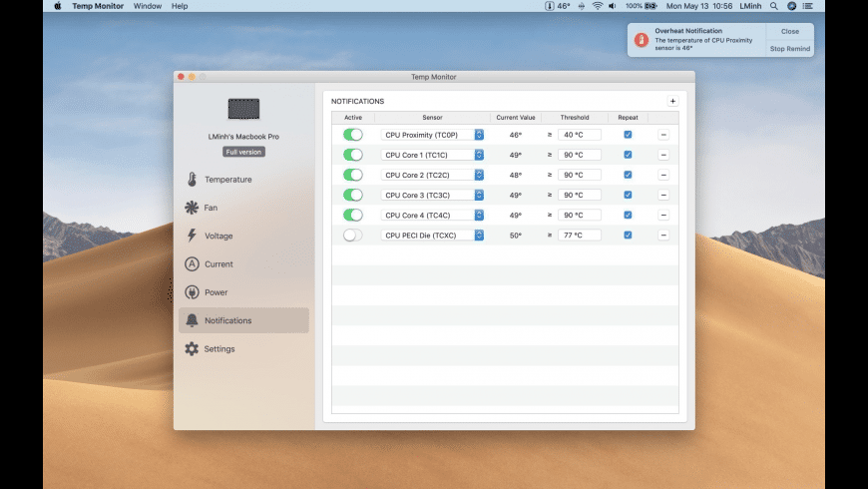
Task: Click the 50° current value cell
Action: (x=516, y=236)
